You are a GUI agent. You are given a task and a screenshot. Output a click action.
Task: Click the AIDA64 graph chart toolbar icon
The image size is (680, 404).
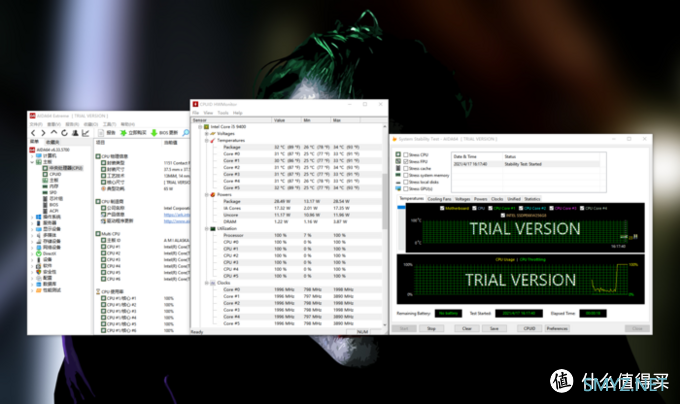85,133
